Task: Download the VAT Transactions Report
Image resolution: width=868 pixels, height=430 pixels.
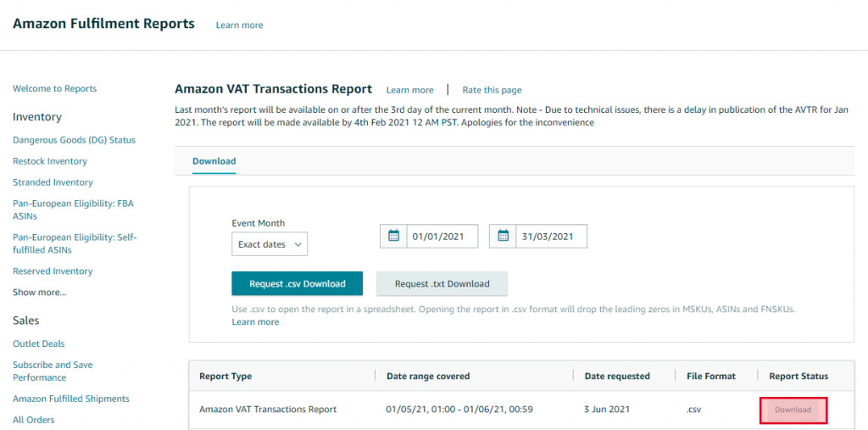Action: 793,410
